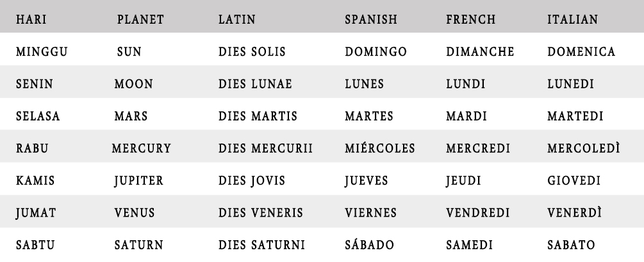
Task: Select the MIÉRCOLES cell
Action: click(x=380, y=148)
